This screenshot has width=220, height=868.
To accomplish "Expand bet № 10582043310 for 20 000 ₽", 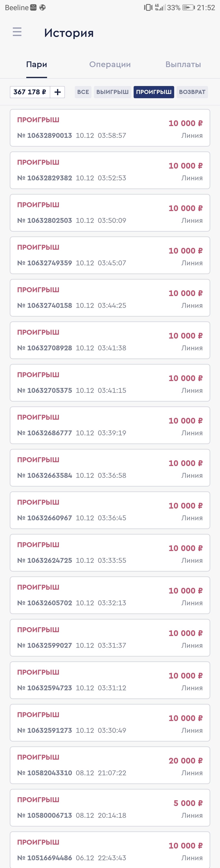I will coord(110,765).
